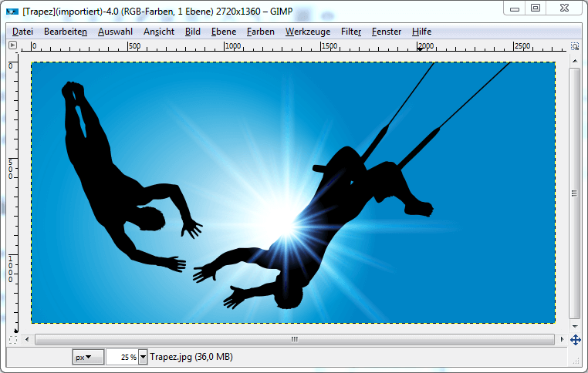Click the horizontal ruler at the 1000 mark
The image size is (588, 373).
(x=232, y=46)
